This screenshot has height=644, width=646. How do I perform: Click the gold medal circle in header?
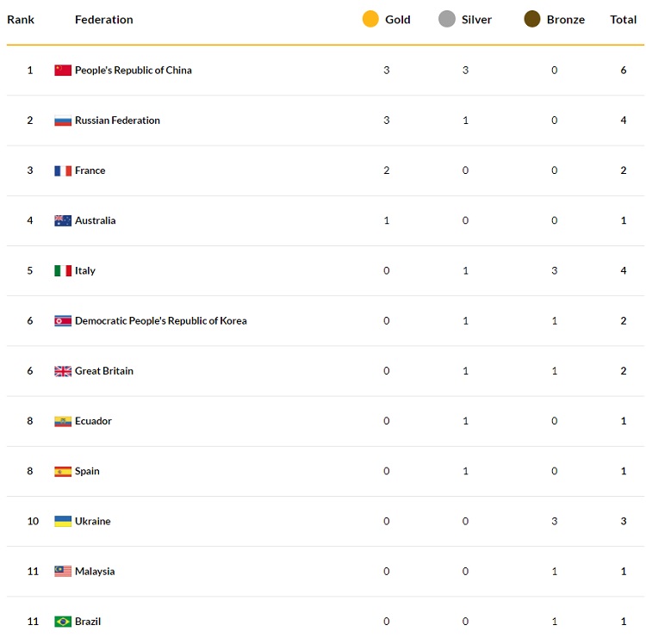[x=370, y=19]
